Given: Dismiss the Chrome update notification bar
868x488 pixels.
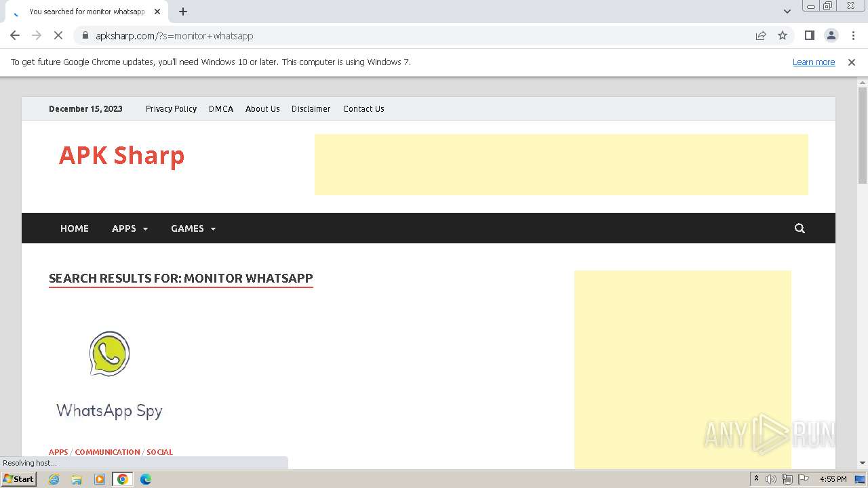Looking at the screenshot, I should coord(852,62).
